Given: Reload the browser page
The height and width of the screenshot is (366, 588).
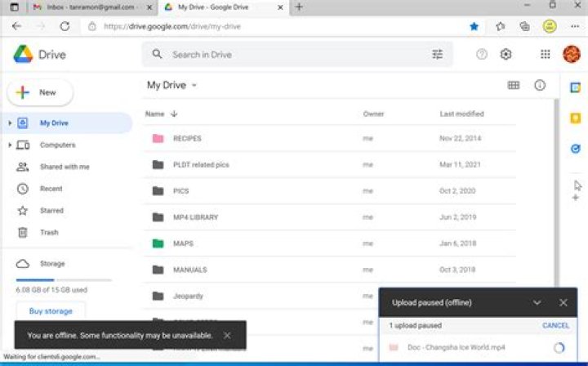Looking at the screenshot, I should coord(65,26).
